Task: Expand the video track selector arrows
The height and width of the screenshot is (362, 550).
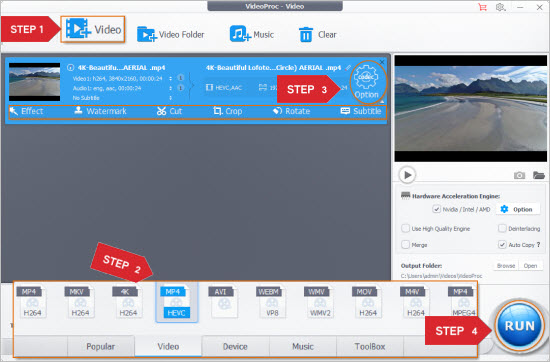Action: click(170, 78)
